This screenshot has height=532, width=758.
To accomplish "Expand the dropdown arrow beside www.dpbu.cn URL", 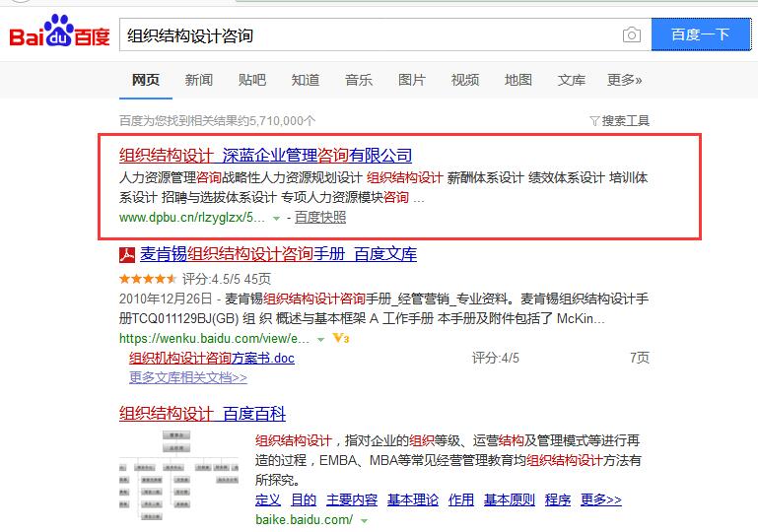I will tap(276, 218).
